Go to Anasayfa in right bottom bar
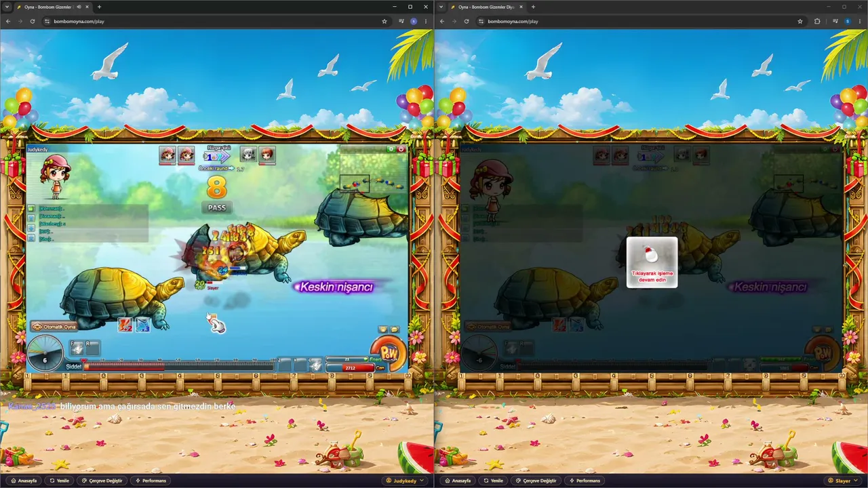This screenshot has height=488, width=868. point(458,481)
